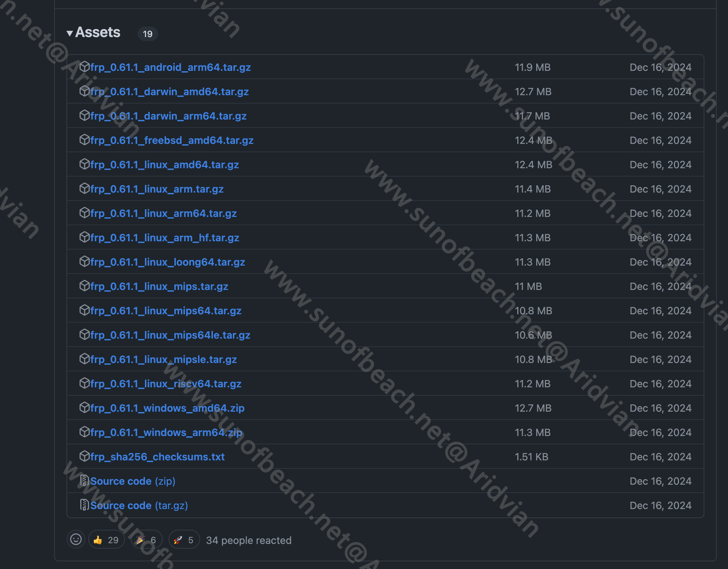Click the 1.51 KB checksums file size

531,457
